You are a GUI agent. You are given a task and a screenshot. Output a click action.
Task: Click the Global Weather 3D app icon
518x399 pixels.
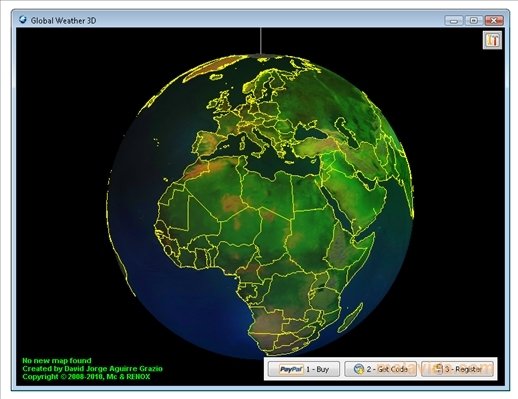coord(23,20)
